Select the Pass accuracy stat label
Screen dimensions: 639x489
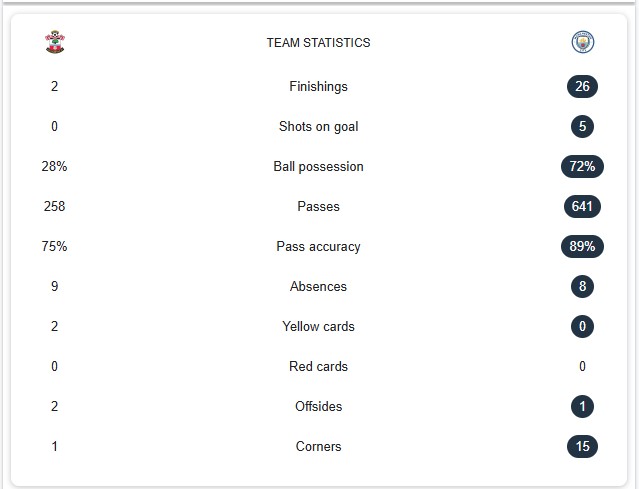(x=318, y=246)
